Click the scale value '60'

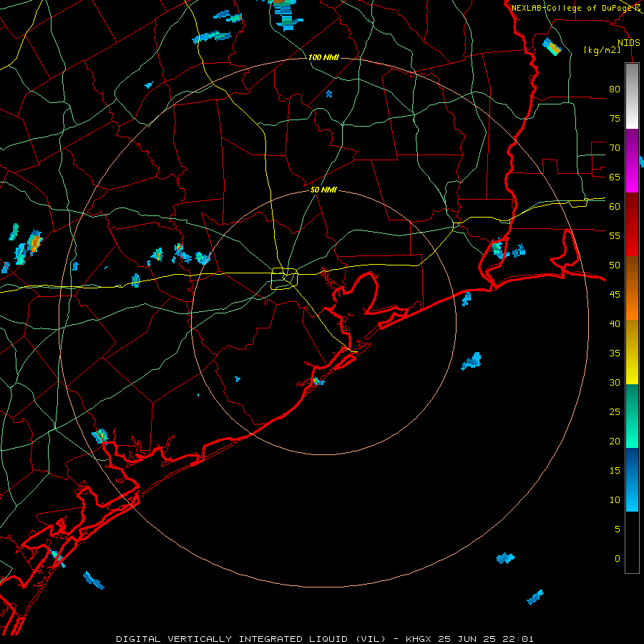(x=615, y=207)
